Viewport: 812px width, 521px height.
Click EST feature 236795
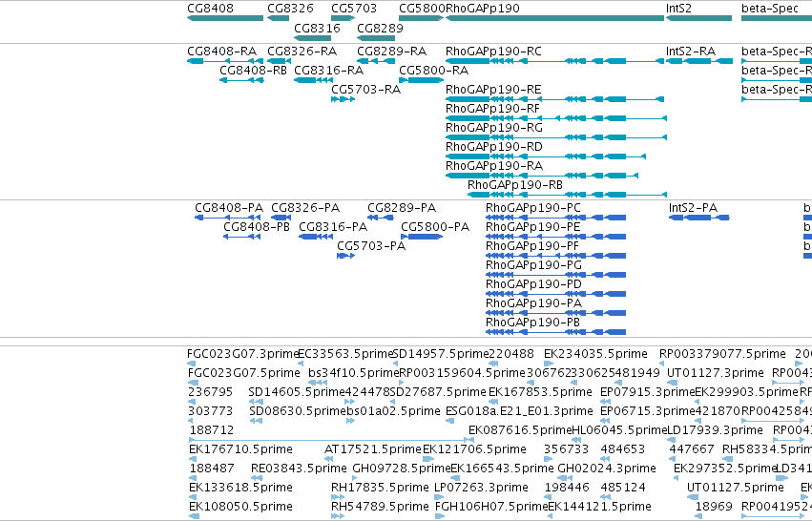click(192, 403)
